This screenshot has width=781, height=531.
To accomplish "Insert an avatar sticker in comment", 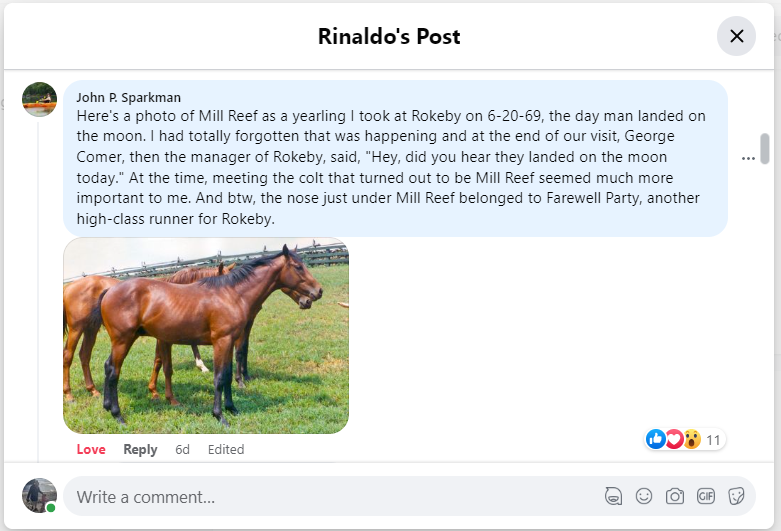I will click(x=613, y=496).
